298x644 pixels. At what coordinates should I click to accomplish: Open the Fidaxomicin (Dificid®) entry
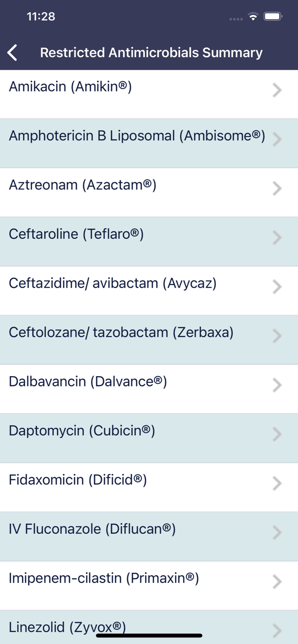pos(78,480)
